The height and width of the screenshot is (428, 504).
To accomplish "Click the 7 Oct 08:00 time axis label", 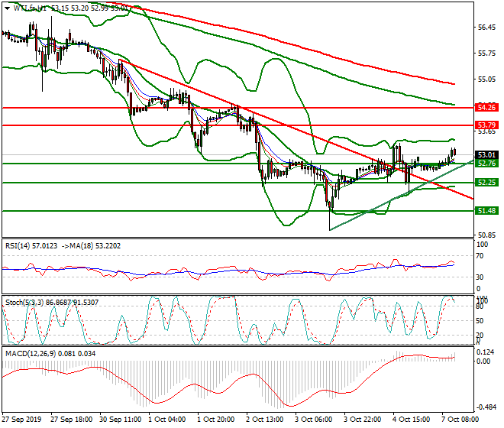I will click(x=460, y=420).
